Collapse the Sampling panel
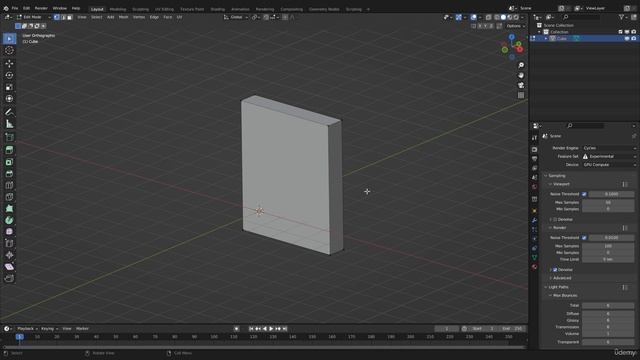This screenshot has width=640, height=360. [557, 176]
